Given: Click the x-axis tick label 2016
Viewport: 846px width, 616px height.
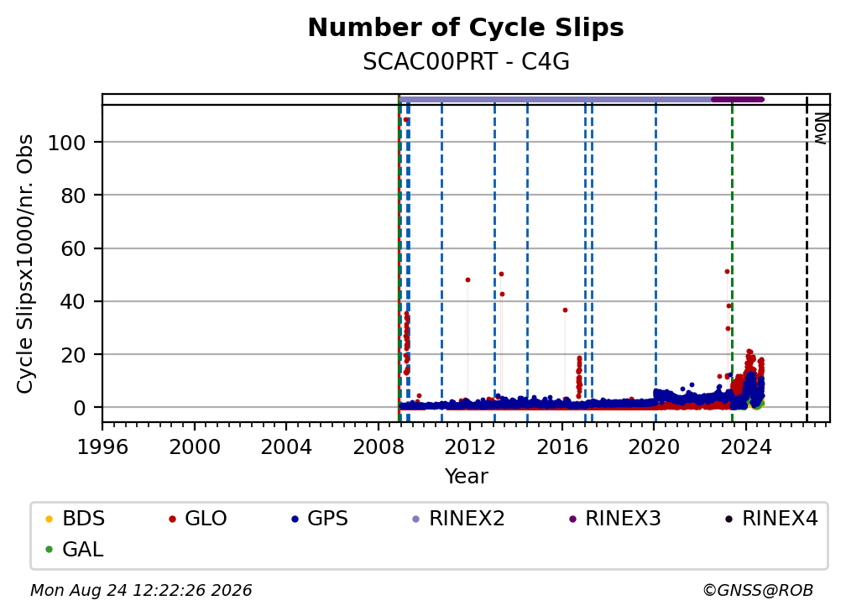Looking at the screenshot, I should pos(561,447).
